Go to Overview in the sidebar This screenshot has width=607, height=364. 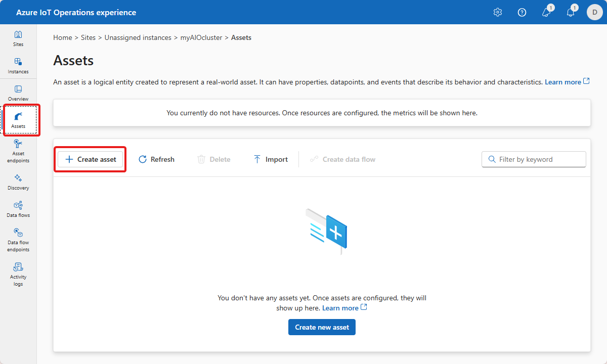[x=18, y=93]
